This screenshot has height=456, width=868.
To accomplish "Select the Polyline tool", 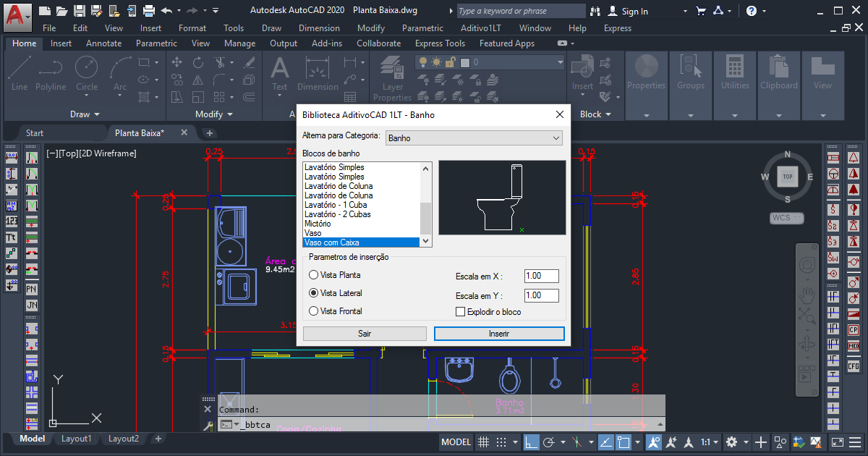I will point(51,74).
